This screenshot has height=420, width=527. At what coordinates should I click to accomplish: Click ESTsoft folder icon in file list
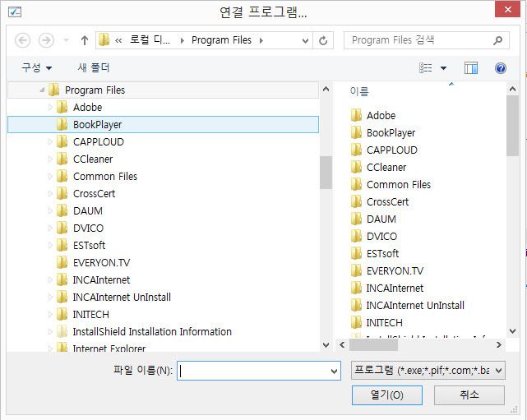(x=356, y=253)
